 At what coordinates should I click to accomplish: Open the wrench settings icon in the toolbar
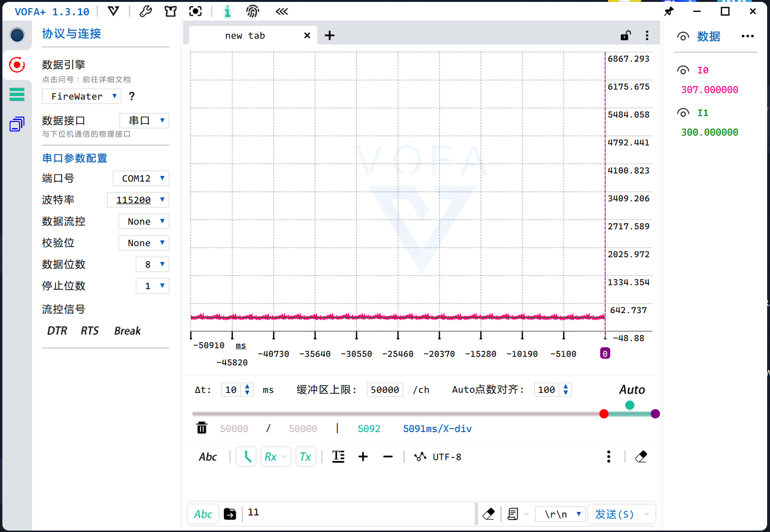point(146,11)
